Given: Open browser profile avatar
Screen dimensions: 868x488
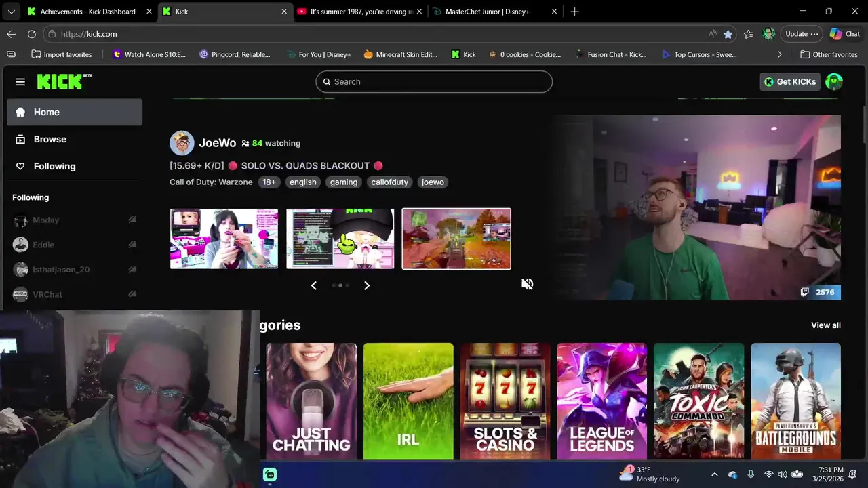Looking at the screenshot, I should click(x=768, y=34).
